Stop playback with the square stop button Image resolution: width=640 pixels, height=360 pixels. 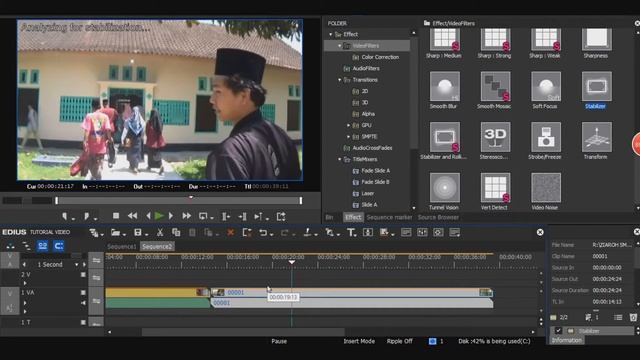click(x=116, y=216)
